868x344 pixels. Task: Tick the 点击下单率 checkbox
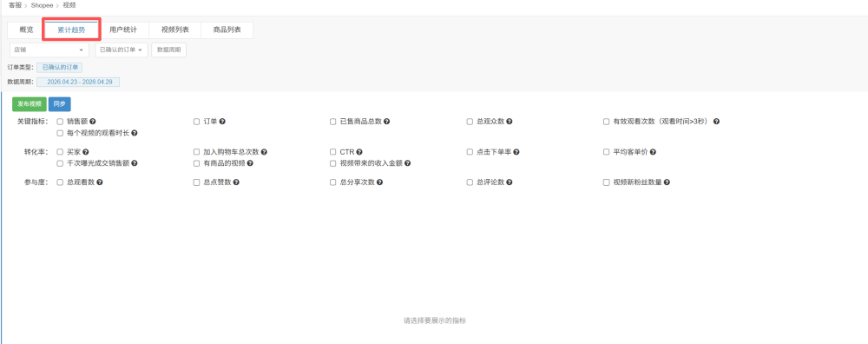click(470, 152)
